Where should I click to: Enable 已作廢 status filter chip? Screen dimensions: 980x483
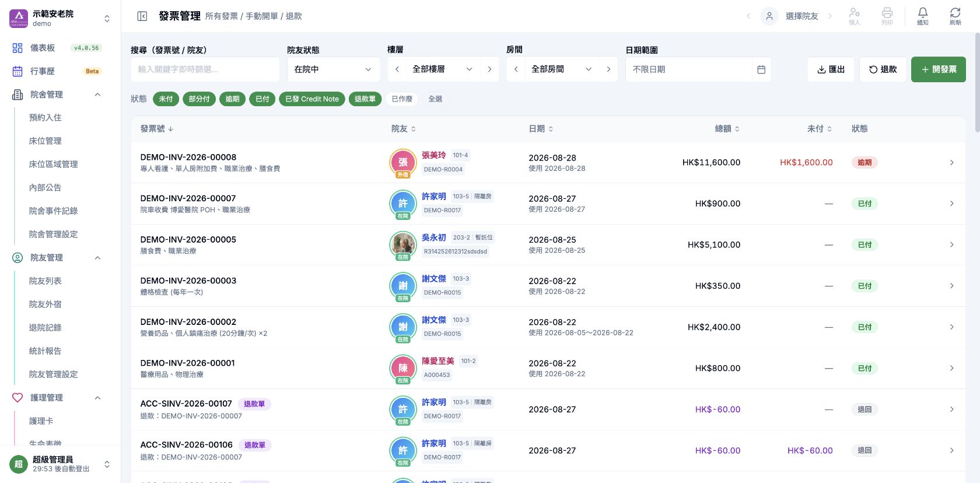tap(402, 99)
